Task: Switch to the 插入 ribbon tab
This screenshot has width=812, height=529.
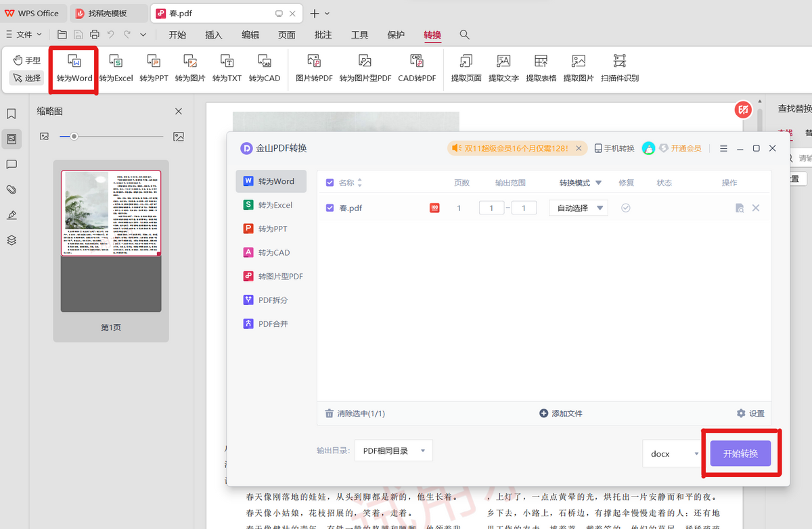Action: click(214, 34)
